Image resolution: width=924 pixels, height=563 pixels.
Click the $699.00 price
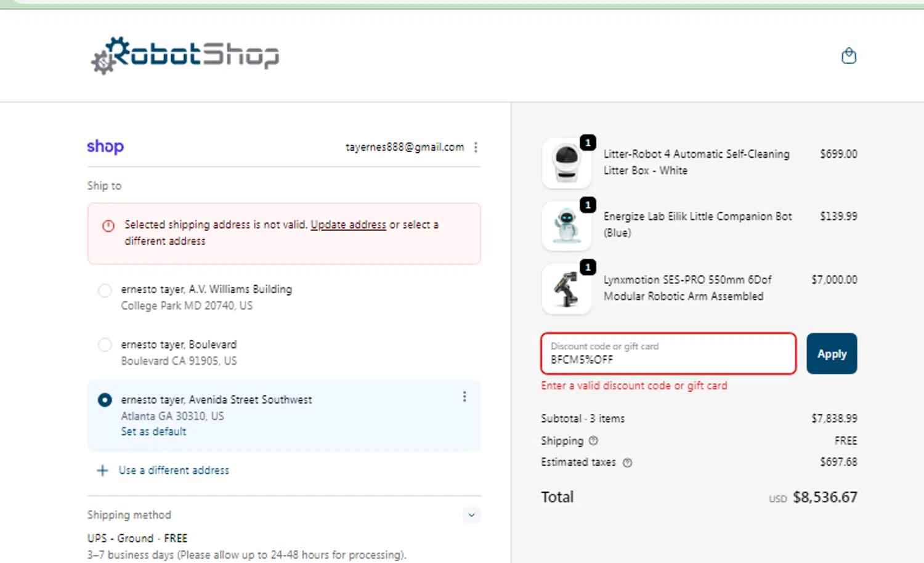(838, 154)
